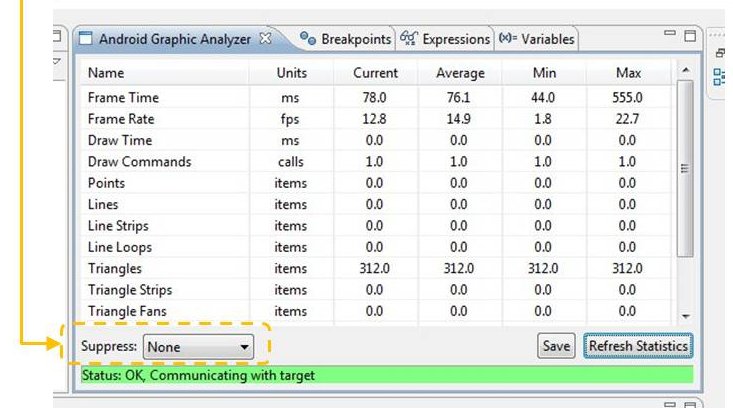The image size is (733, 408).
Task: Minimize the analyzer view panel
Action: [x=670, y=33]
